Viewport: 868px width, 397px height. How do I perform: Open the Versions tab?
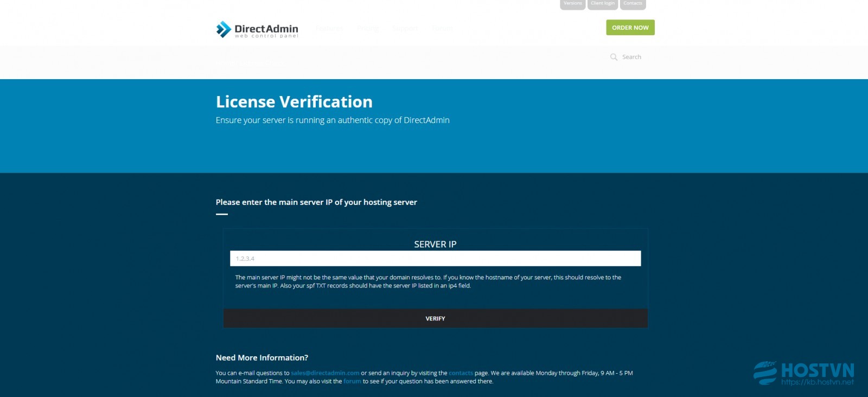(572, 4)
